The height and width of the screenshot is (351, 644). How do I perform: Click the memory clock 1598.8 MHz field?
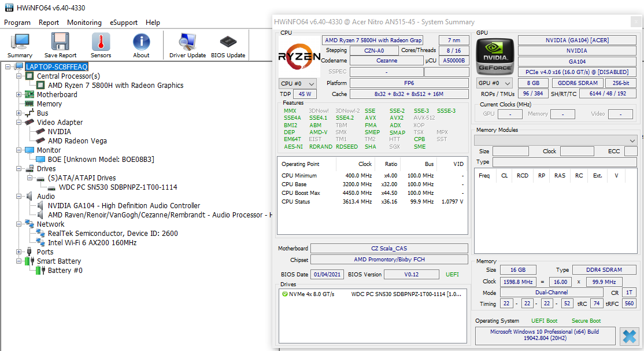coord(518,282)
